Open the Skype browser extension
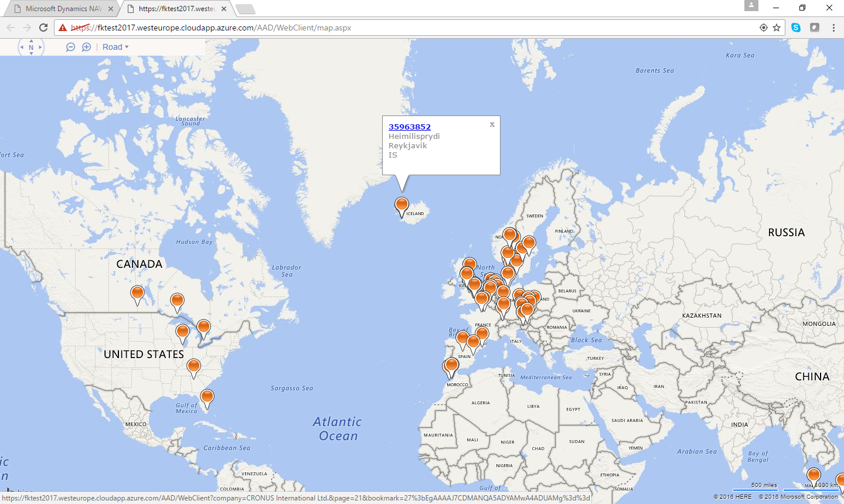Screen dimensions: 844x504 [x=796, y=28]
